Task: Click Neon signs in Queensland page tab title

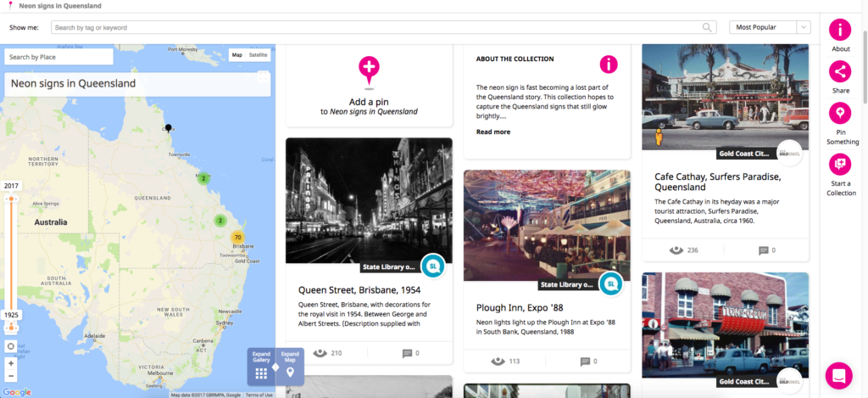Action: point(60,6)
